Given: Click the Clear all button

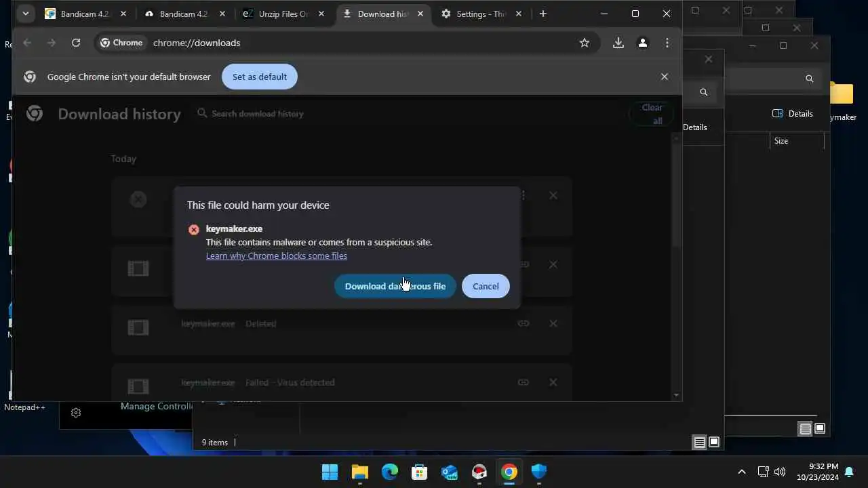Looking at the screenshot, I should (x=652, y=114).
